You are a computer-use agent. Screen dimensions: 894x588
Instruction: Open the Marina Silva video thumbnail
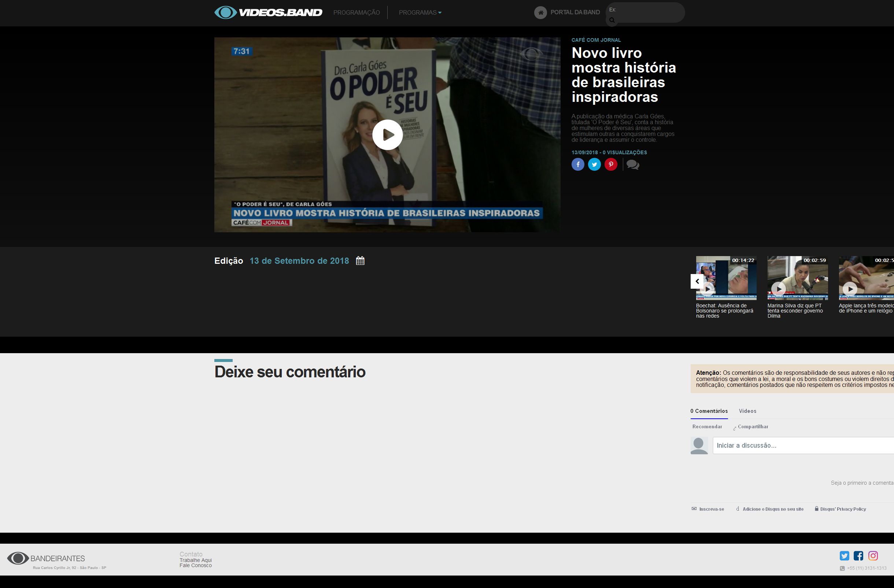pyautogui.click(x=798, y=278)
